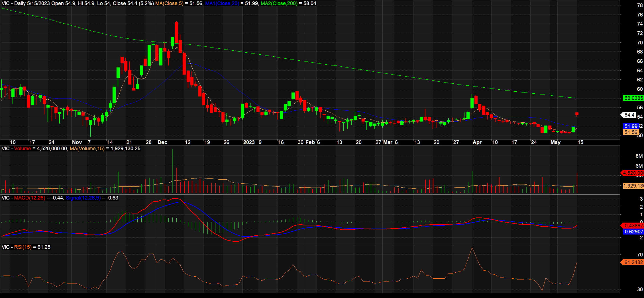Click the 2023 year label on date axis

249,142
